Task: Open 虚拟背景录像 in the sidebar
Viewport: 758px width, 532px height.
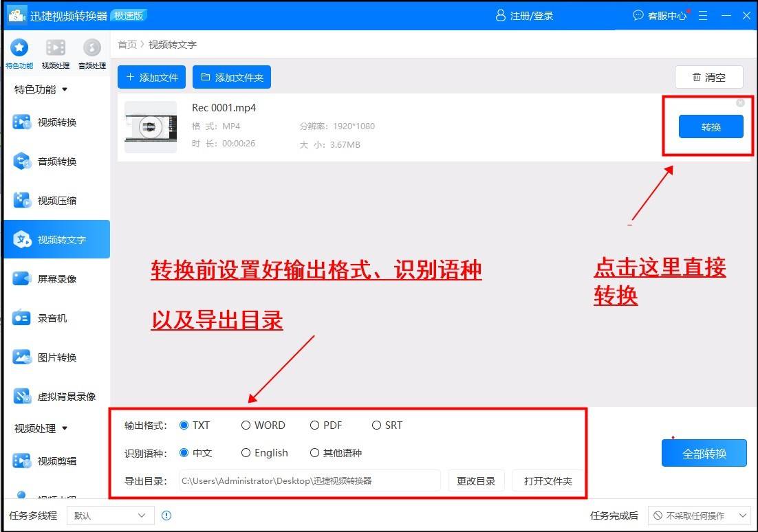Action: (56, 396)
